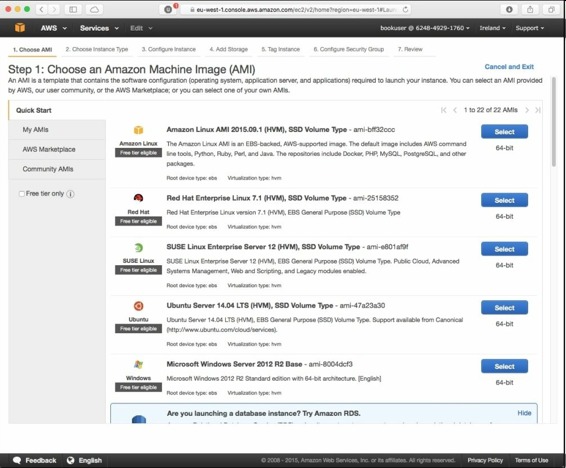Click the privacy extension icon with red badge
This screenshot has height=468, width=566.
coord(169,9)
